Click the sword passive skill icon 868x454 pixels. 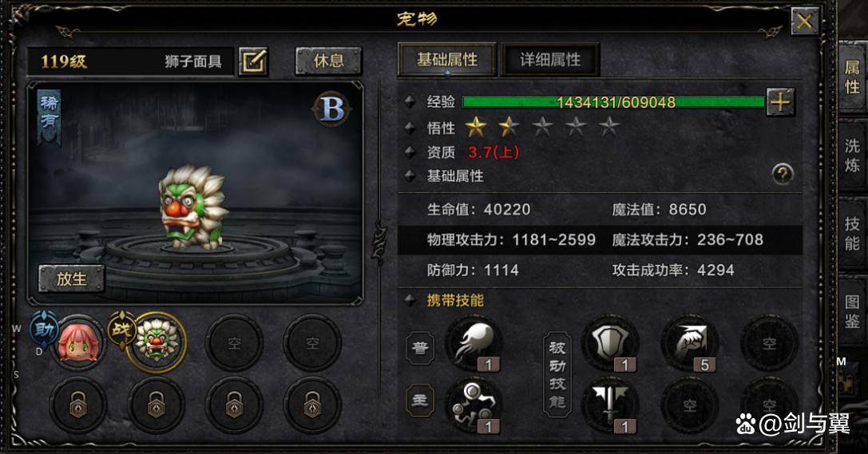pos(610,405)
